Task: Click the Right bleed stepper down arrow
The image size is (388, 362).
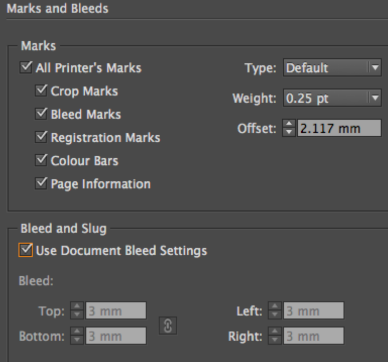Action: (x=275, y=340)
